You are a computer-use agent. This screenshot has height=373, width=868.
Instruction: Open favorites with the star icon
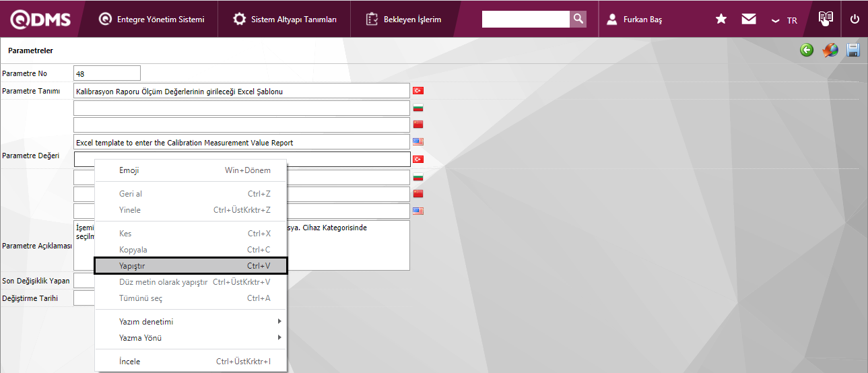pos(721,20)
